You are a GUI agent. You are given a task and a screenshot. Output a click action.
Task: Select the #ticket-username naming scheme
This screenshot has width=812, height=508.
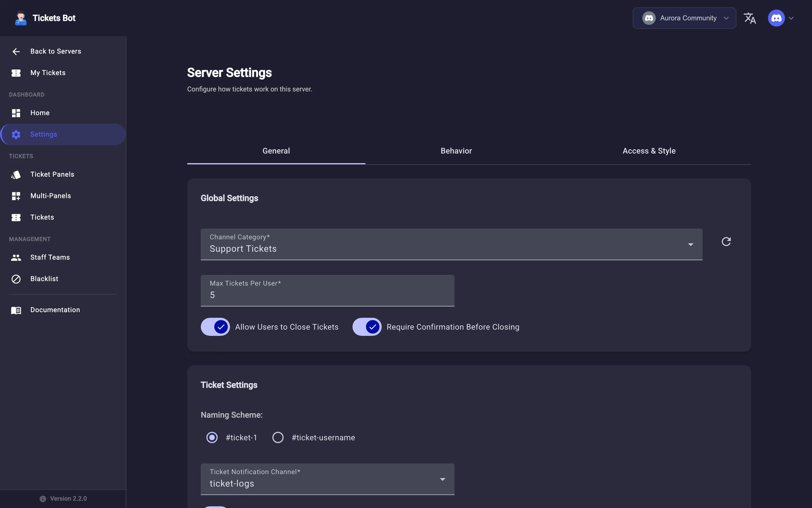pos(278,437)
